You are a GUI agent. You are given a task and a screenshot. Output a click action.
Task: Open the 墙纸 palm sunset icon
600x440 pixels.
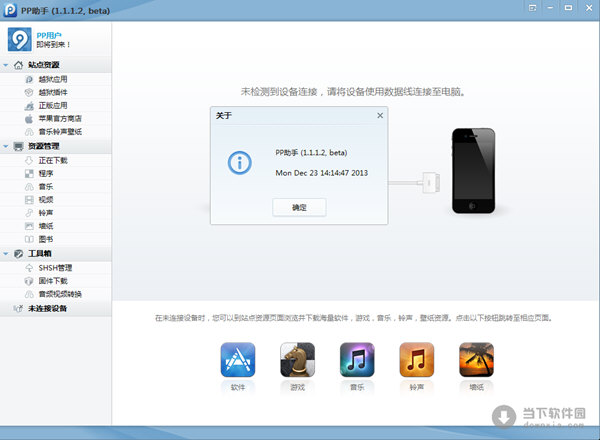[476, 360]
